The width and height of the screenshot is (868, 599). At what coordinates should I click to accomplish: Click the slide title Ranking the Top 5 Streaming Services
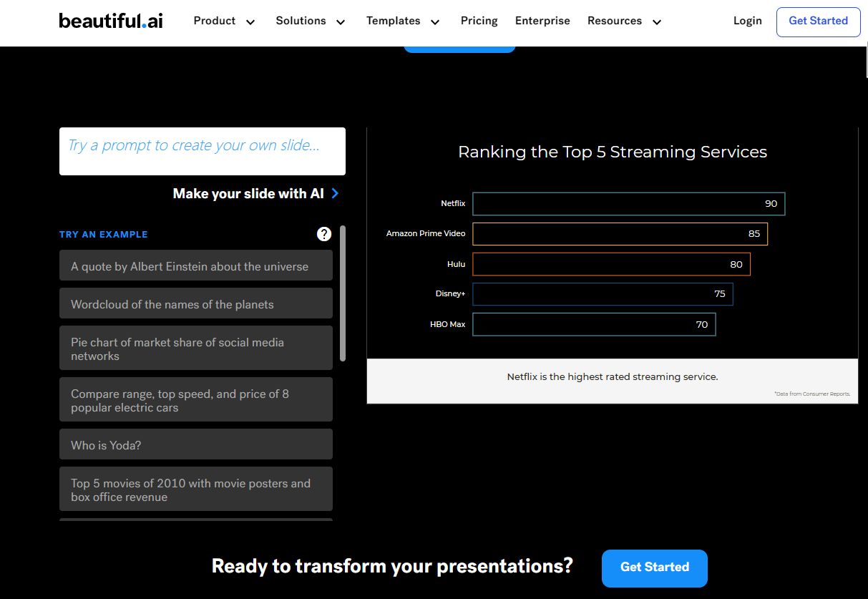click(613, 152)
